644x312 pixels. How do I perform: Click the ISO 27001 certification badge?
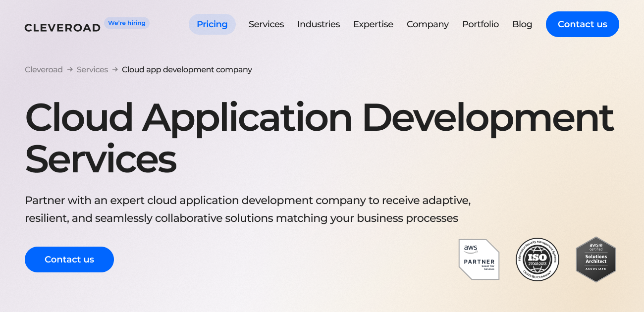pos(537,260)
